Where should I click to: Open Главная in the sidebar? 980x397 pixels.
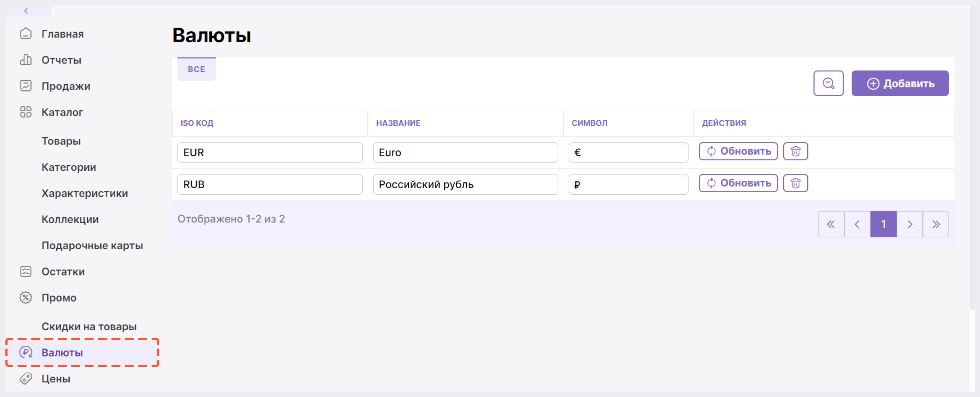click(62, 34)
